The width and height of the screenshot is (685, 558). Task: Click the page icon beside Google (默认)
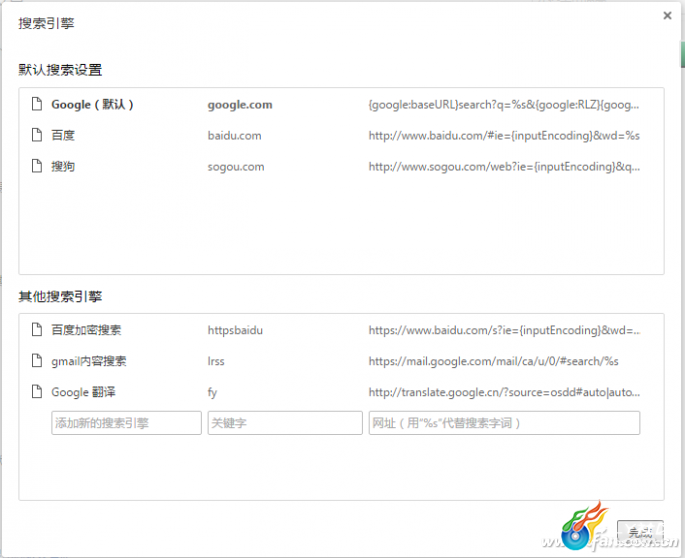(x=37, y=104)
